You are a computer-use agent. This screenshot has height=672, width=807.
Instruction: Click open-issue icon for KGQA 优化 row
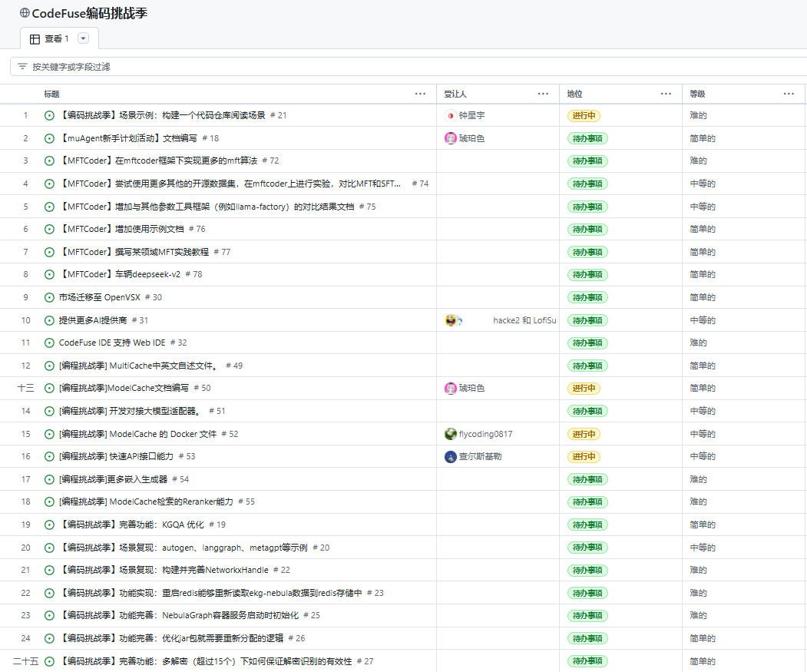pyautogui.click(x=49, y=525)
